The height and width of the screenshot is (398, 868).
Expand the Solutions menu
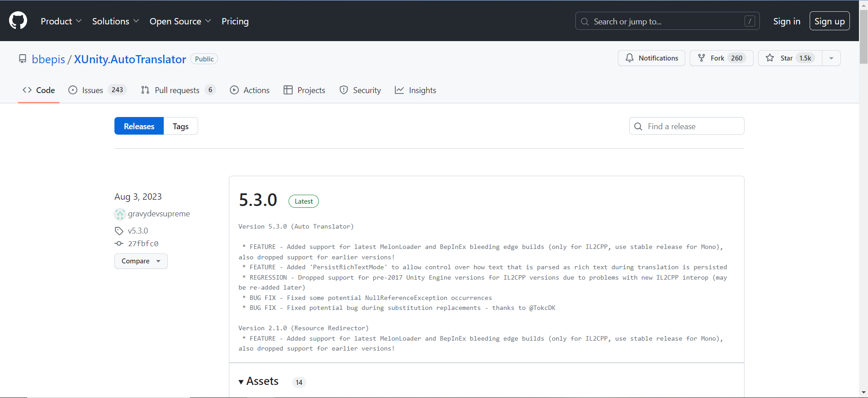pos(115,21)
